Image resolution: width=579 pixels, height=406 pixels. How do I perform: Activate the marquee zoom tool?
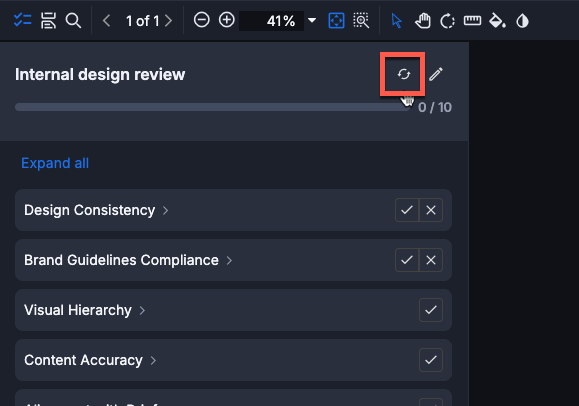point(361,20)
